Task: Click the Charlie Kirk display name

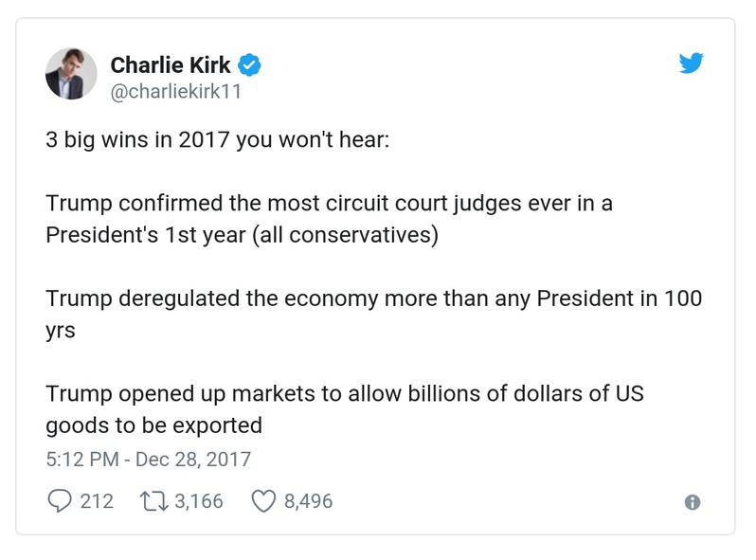Action: click(x=171, y=65)
